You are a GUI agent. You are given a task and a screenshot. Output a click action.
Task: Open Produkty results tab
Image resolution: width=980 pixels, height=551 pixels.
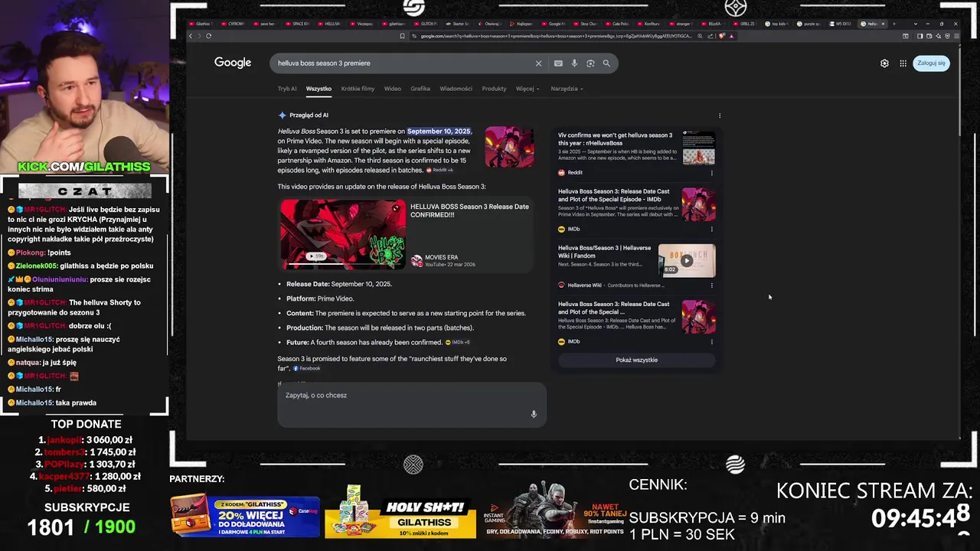click(x=494, y=89)
